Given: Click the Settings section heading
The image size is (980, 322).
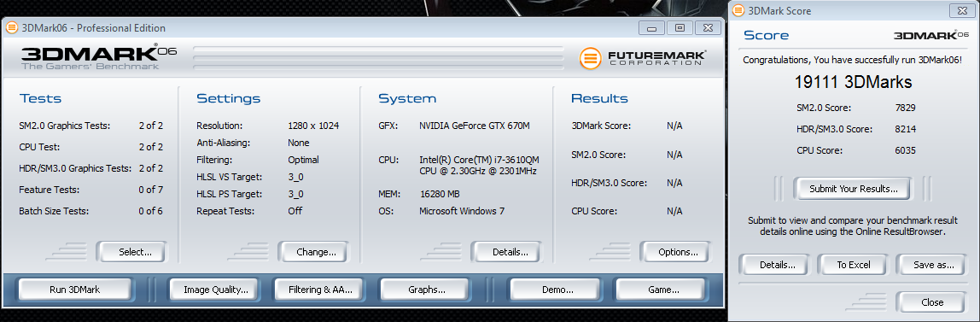Looking at the screenshot, I should click(x=228, y=99).
